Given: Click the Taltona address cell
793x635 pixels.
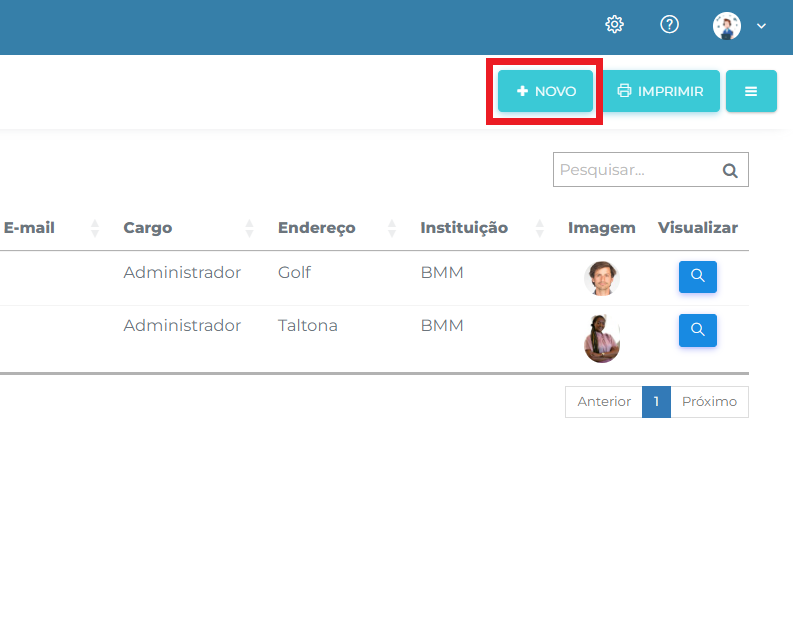Looking at the screenshot, I should tap(307, 326).
